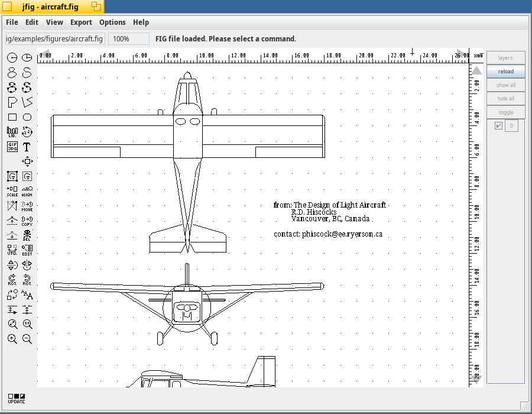
Task: Select the UPD. update tool
Action: 12,250
